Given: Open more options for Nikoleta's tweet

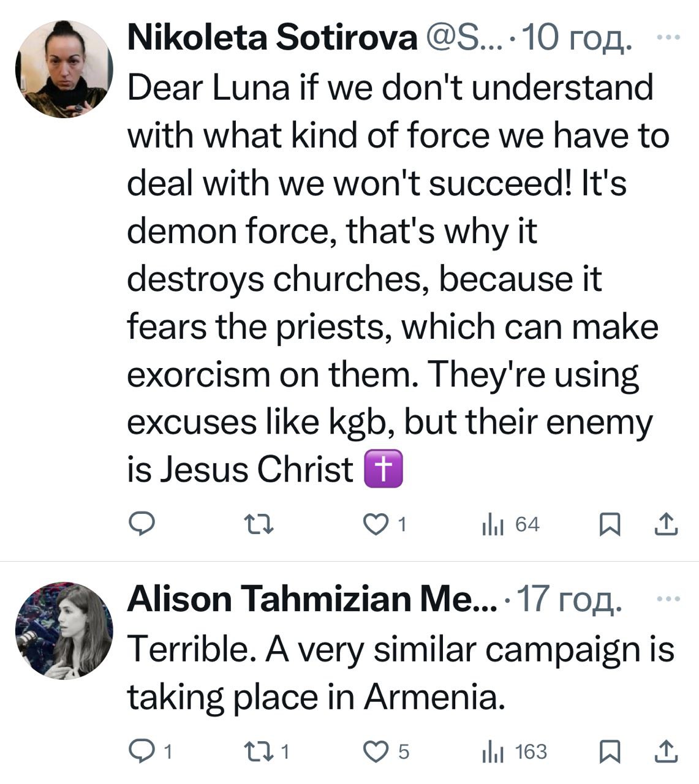Looking at the screenshot, I should click(x=668, y=37).
